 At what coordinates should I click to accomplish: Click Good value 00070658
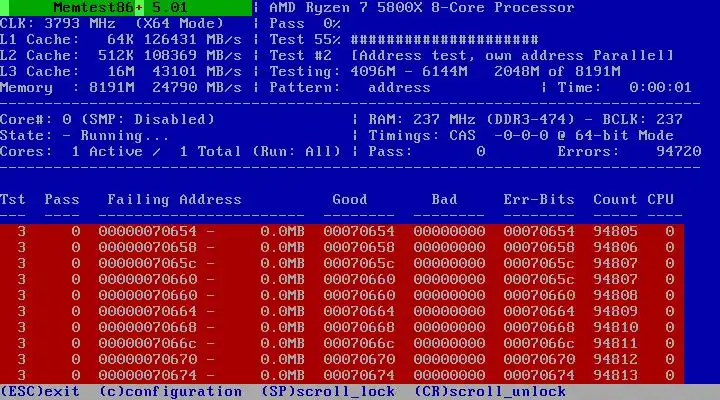(359, 248)
